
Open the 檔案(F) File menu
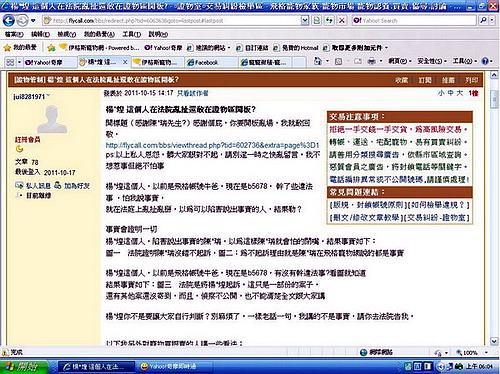pyautogui.click(x=14, y=34)
